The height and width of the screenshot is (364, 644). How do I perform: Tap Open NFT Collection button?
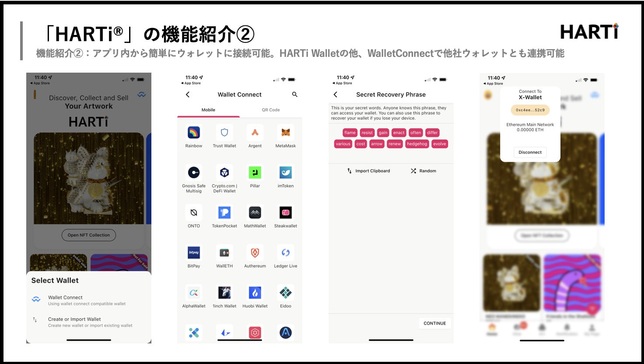click(89, 235)
